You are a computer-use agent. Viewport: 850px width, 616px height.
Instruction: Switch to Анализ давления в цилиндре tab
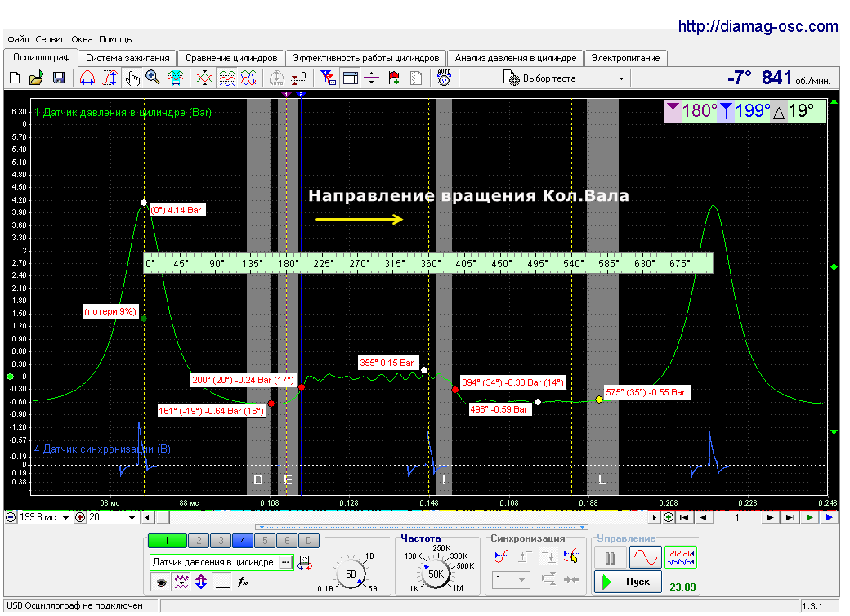(x=516, y=58)
